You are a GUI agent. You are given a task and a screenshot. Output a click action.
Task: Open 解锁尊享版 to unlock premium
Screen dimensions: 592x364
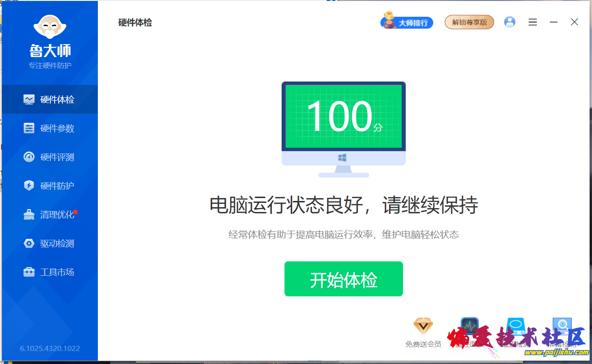(469, 22)
